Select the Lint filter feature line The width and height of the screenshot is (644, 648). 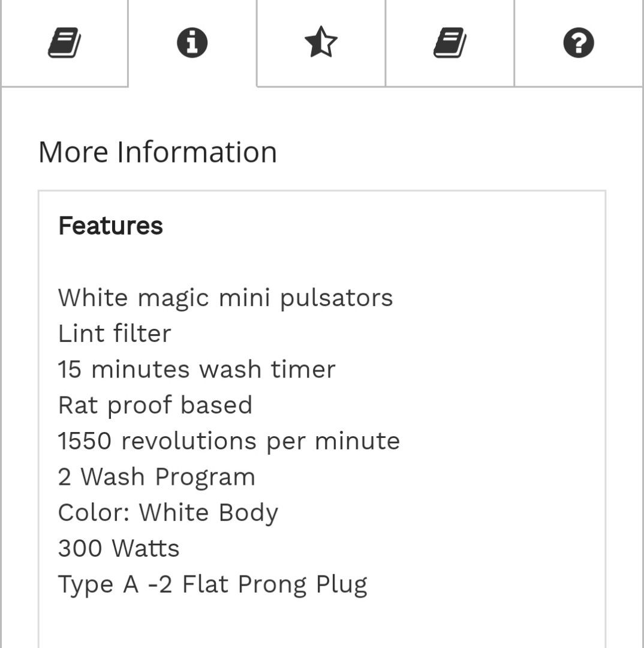tap(115, 333)
